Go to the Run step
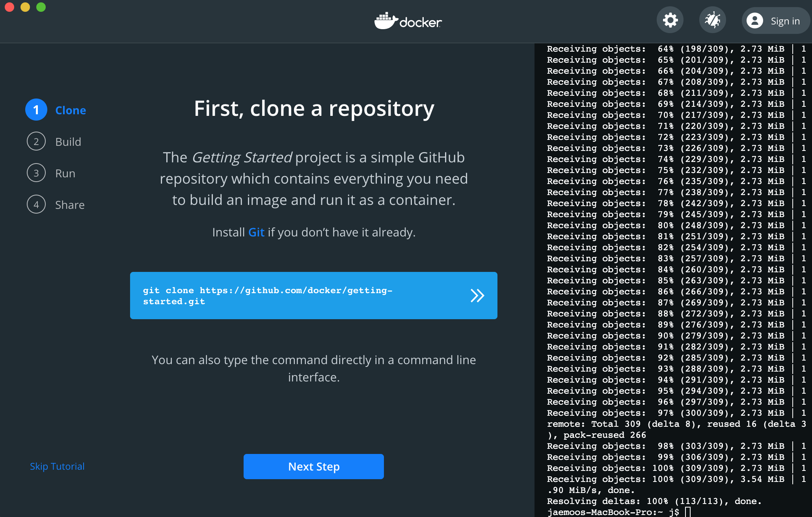 click(x=65, y=173)
